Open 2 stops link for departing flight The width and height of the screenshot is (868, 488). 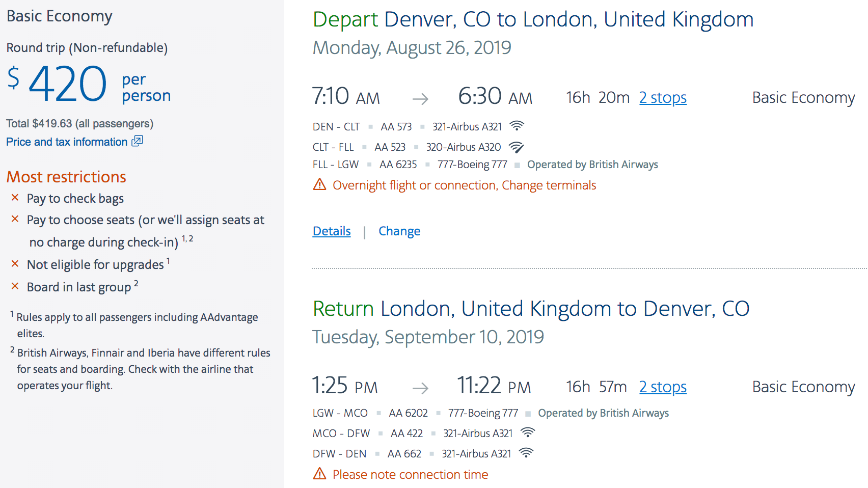663,97
